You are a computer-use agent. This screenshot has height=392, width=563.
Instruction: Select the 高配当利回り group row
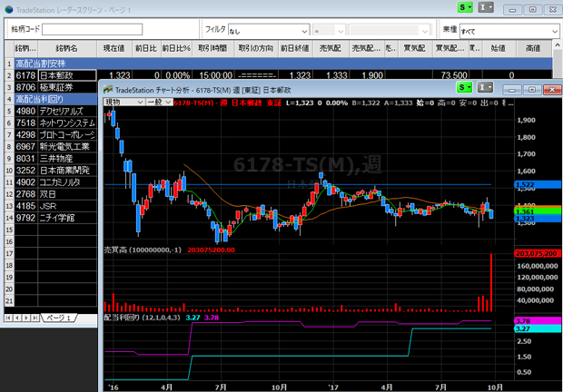[x=55, y=99]
